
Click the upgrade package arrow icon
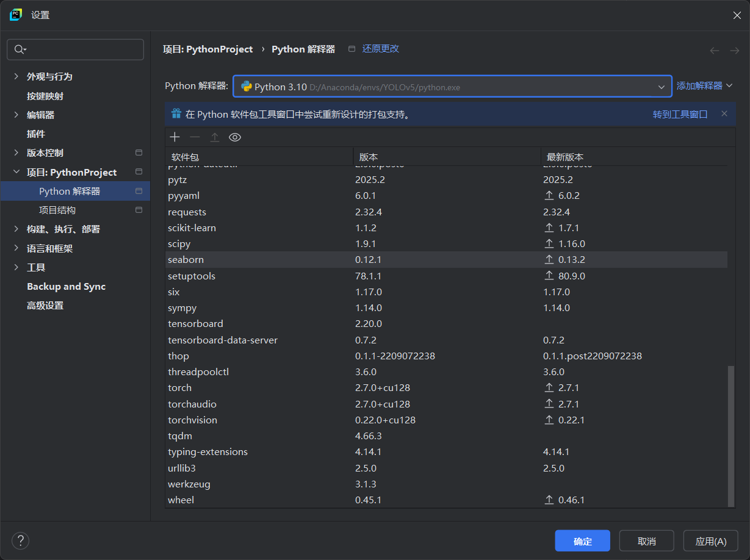(x=215, y=137)
